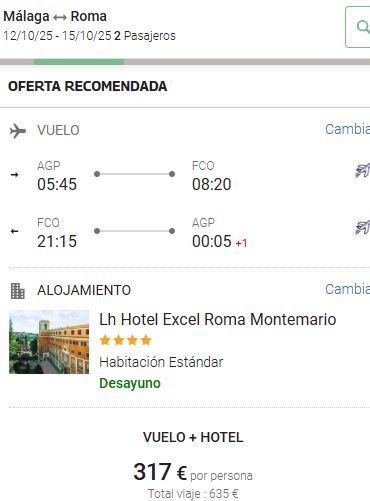370x501 pixels.
Task: Open the Lh Hotel Excel Roma Montemario title
Action: (218, 319)
